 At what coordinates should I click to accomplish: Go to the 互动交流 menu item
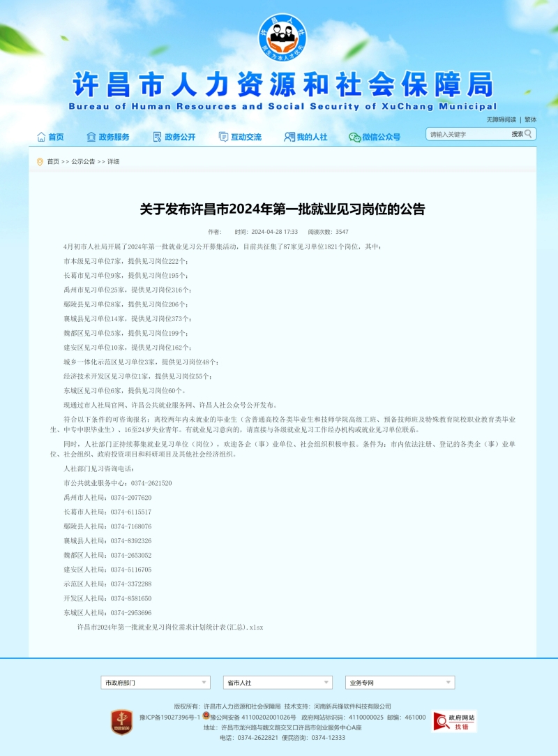pos(246,138)
